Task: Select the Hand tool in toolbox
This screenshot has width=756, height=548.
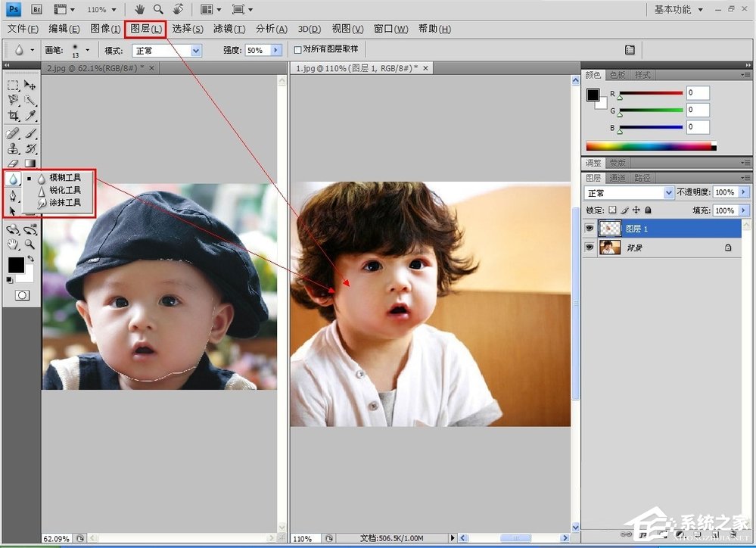Action: [x=13, y=244]
